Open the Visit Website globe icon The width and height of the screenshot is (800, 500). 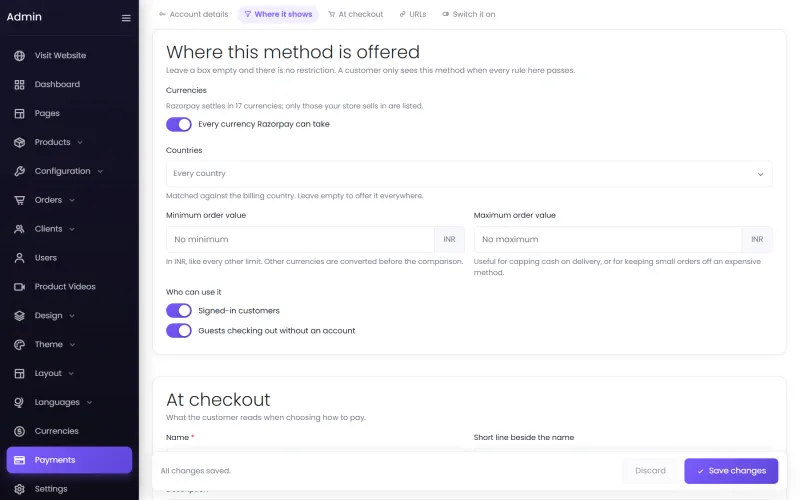(19, 56)
